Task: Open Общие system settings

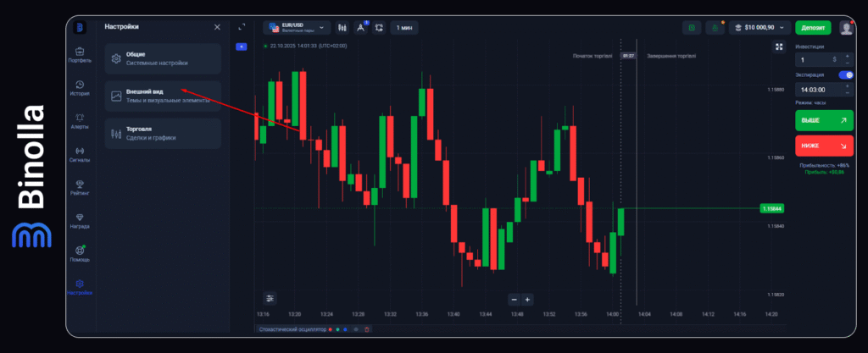Action: 163,58
